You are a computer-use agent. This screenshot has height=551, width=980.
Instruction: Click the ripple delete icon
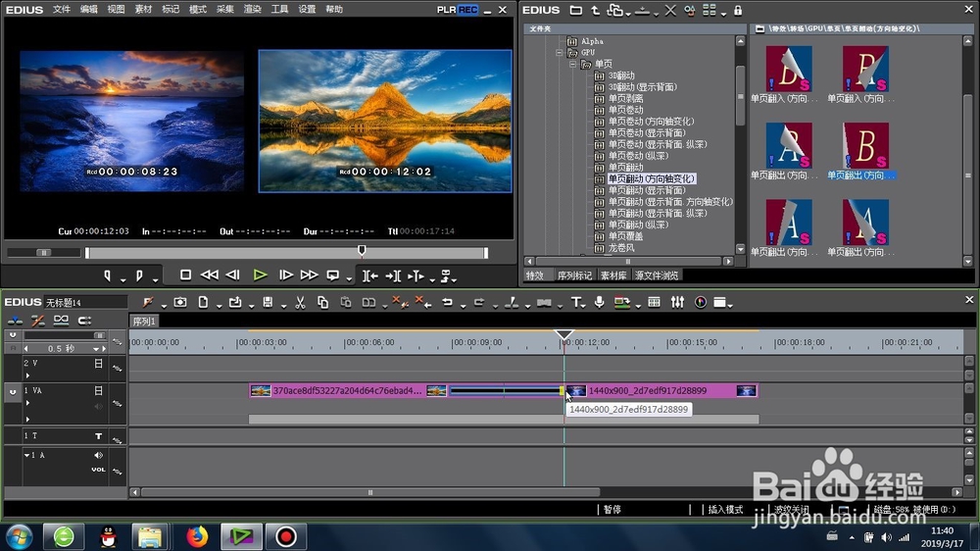tap(423, 303)
